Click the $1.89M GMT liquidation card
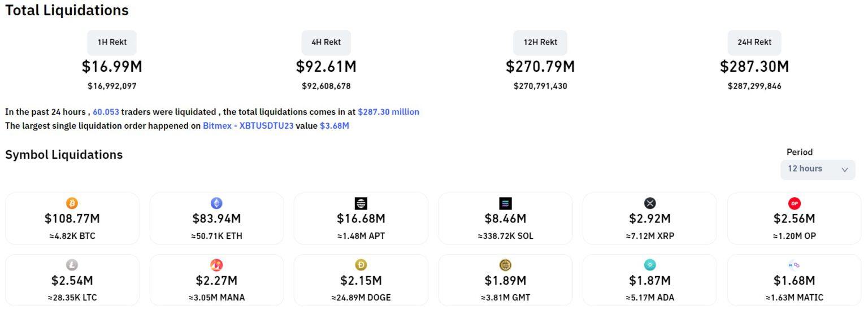This screenshot has height=314, width=868. point(505,280)
